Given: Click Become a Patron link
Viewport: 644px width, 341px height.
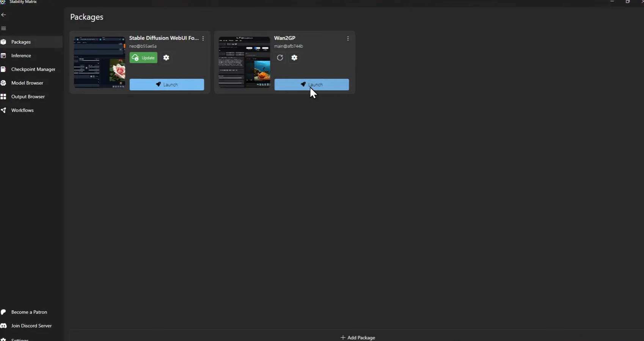Looking at the screenshot, I should coord(29,312).
